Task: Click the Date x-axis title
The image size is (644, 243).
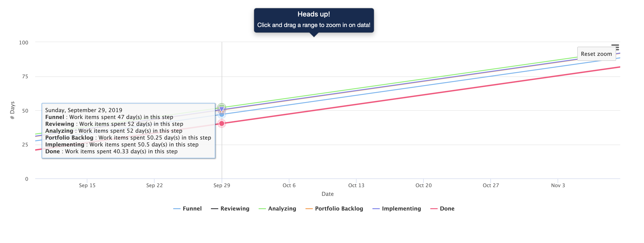Action: [x=327, y=194]
